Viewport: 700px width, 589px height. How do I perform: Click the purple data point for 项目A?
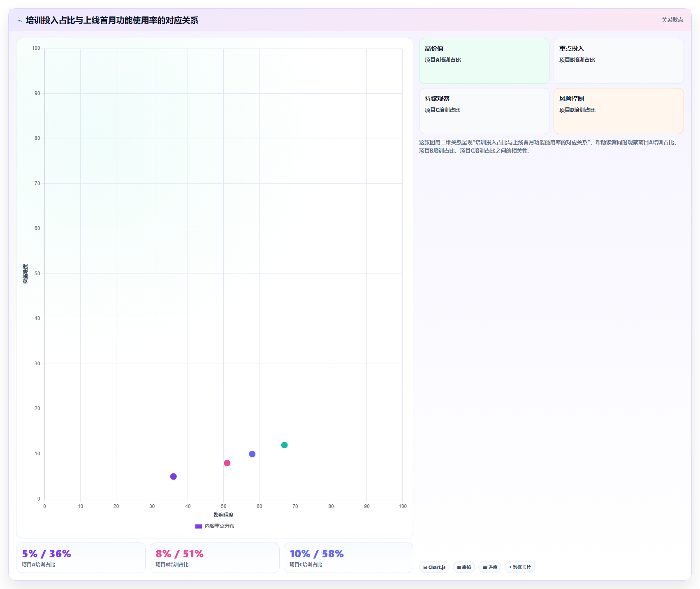[174, 476]
